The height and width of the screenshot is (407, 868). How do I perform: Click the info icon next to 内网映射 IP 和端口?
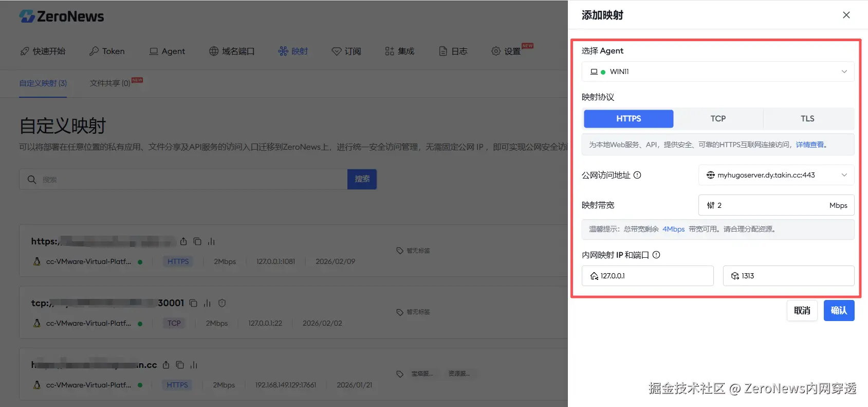[656, 255]
